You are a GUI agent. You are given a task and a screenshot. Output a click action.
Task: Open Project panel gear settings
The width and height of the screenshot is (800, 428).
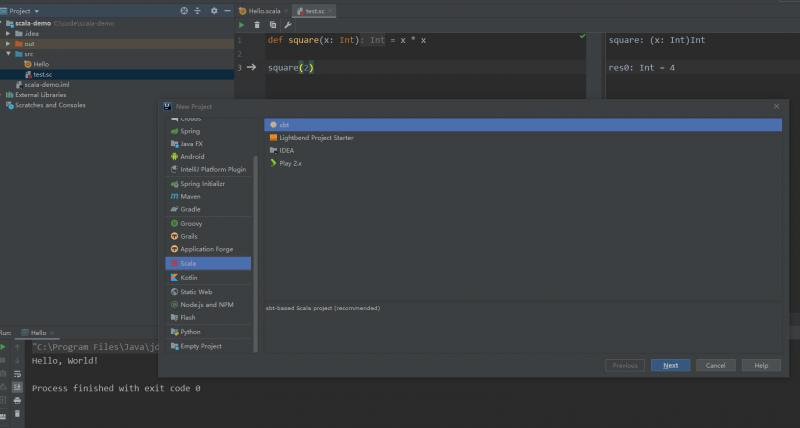[214, 11]
